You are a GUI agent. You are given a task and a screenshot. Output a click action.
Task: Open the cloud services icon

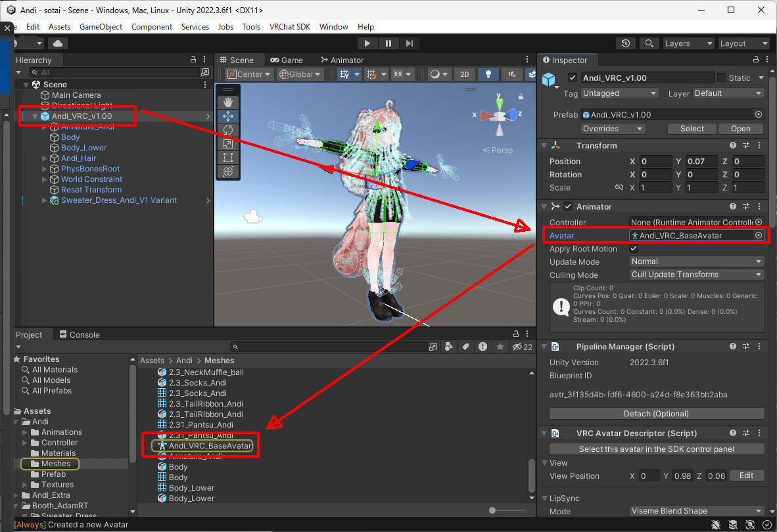[x=58, y=43]
